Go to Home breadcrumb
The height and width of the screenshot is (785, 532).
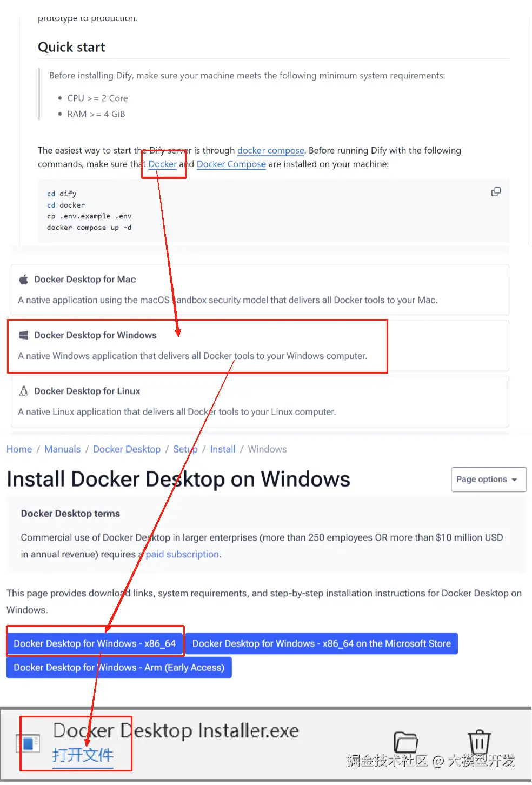coord(19,449)
